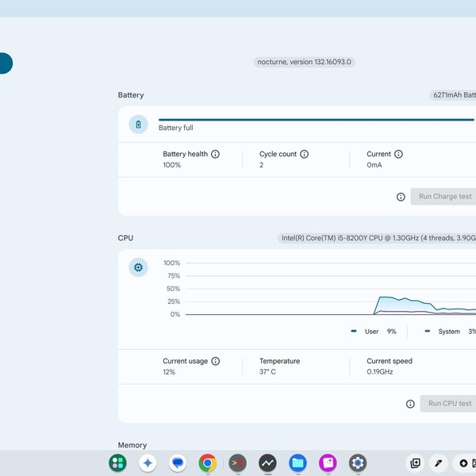
Task: Open the Messages app from the shelf
Action: pyautogui.click(x=178, y=463)
